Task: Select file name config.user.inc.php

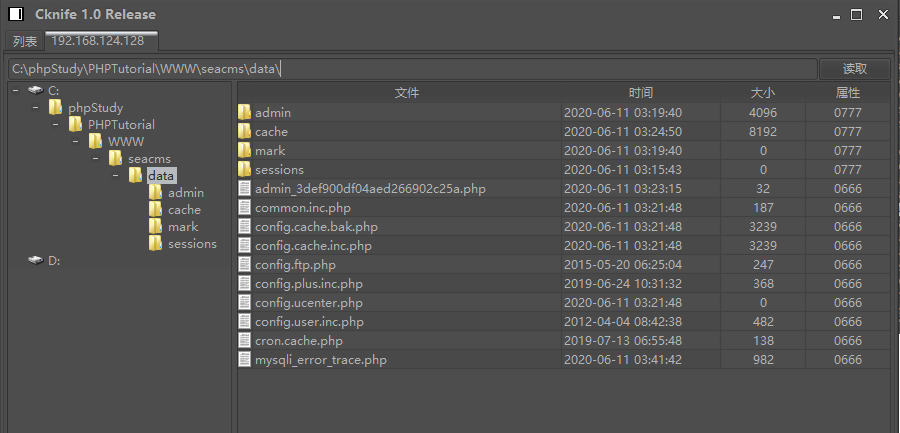Action: [309, 322]
